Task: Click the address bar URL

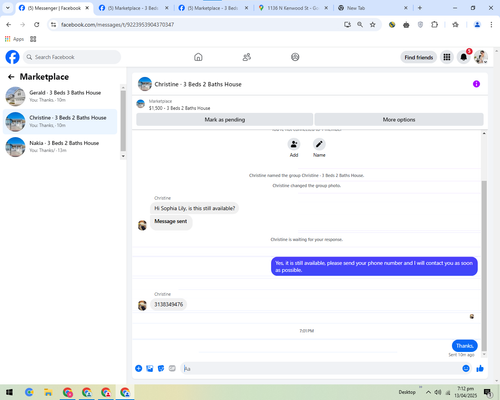Action: [x=117, y=25]
